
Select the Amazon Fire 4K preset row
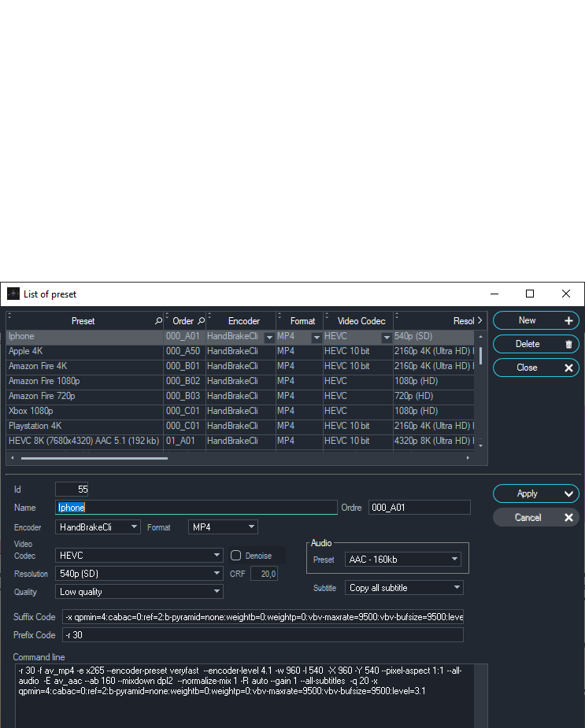[83, 366]
